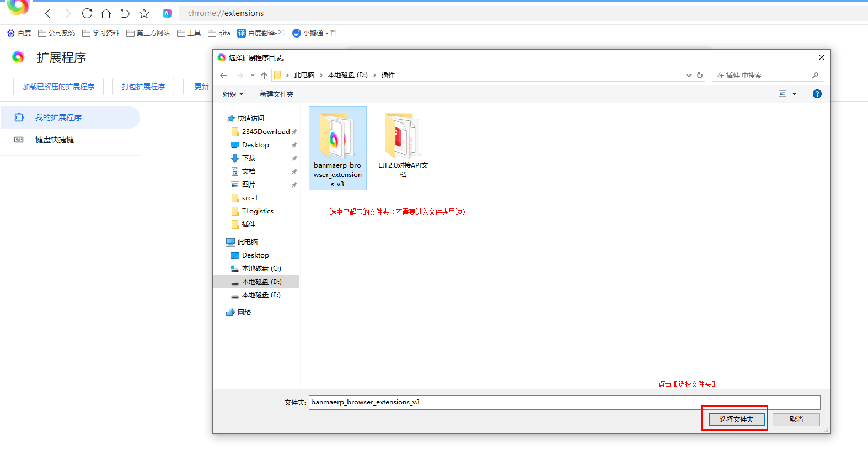This screenshot has width=868, height=455.
Task: Click the 选择文件夹 button
Action: click(736, 420)
